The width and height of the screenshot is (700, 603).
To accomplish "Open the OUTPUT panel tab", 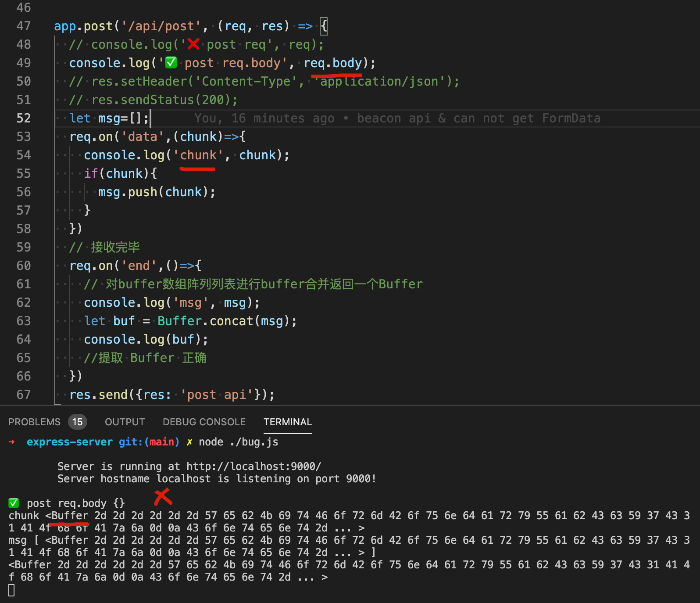I will tap(125, 422).
